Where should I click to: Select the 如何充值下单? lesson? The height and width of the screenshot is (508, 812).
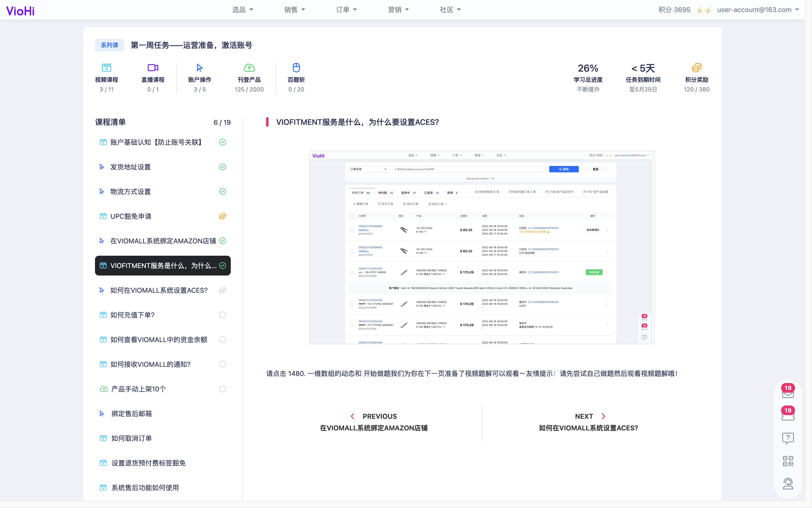[x=163, y=315]
